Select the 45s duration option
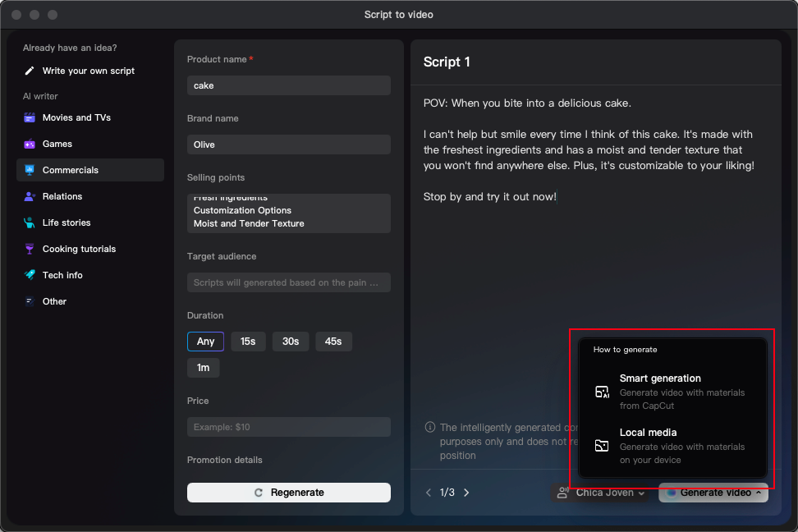This screenshot has height=532, width=798. coord(333,342)
